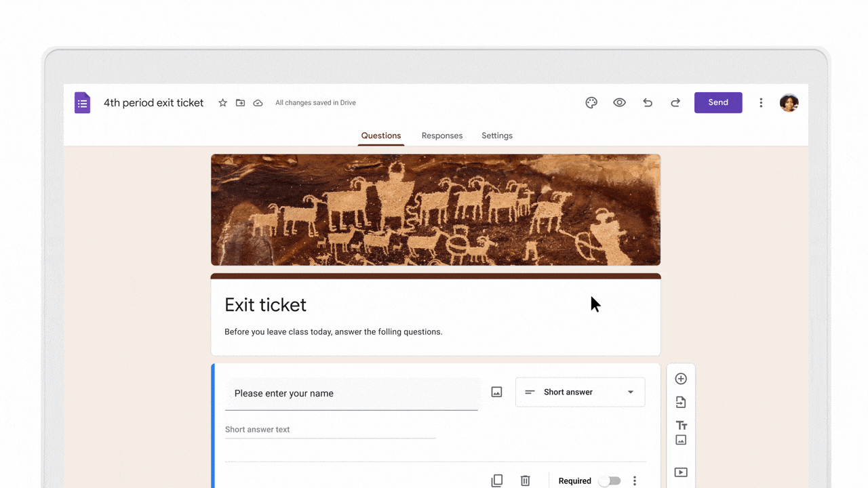Screen dimensions: 868x488
Task: Import questions using the sidebar icon
Action: (x=681, y=401)
